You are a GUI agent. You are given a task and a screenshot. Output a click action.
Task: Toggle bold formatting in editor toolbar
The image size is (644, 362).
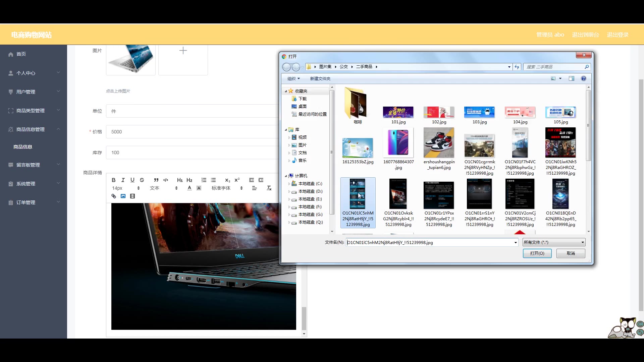click(x=113, y=180)
